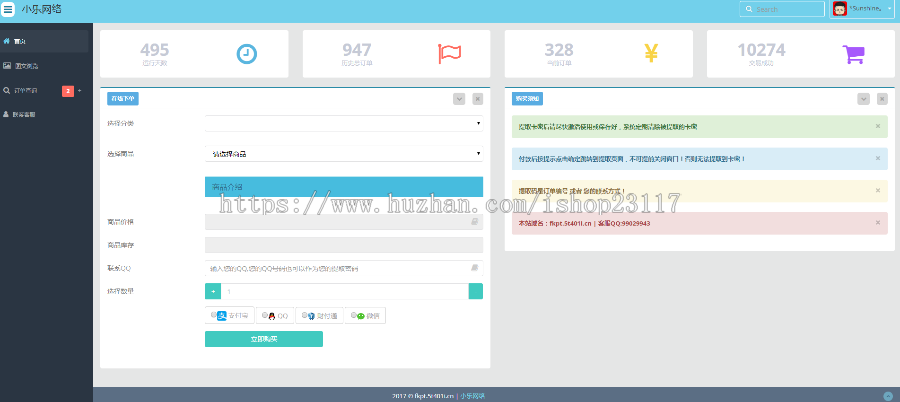Close the order form panel
Screen dimensions: 900x402
click(478, 99)
